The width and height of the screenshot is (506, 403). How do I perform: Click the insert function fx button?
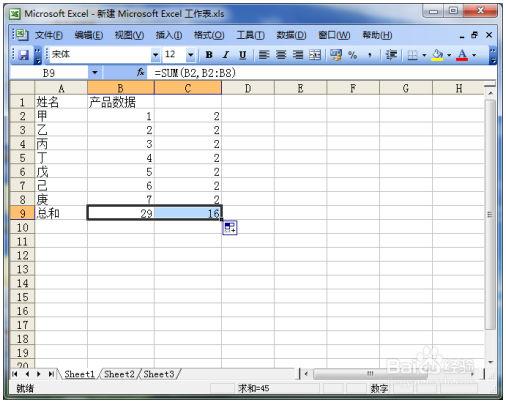click(x=140, y=72)
